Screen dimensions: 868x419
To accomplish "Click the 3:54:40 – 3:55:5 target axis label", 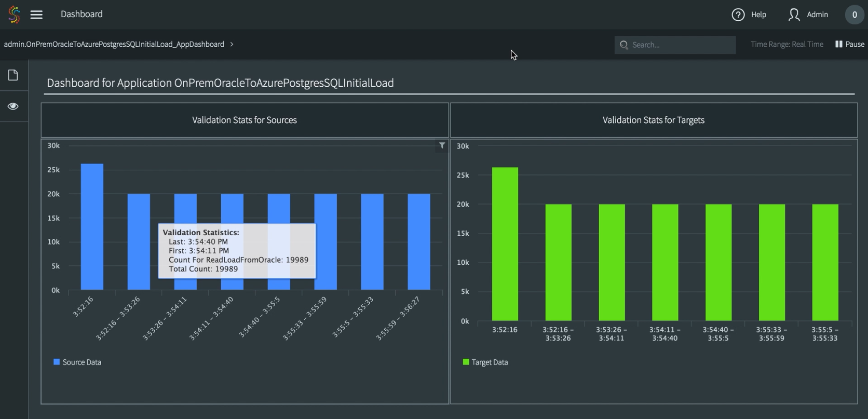I will [718, 333].
